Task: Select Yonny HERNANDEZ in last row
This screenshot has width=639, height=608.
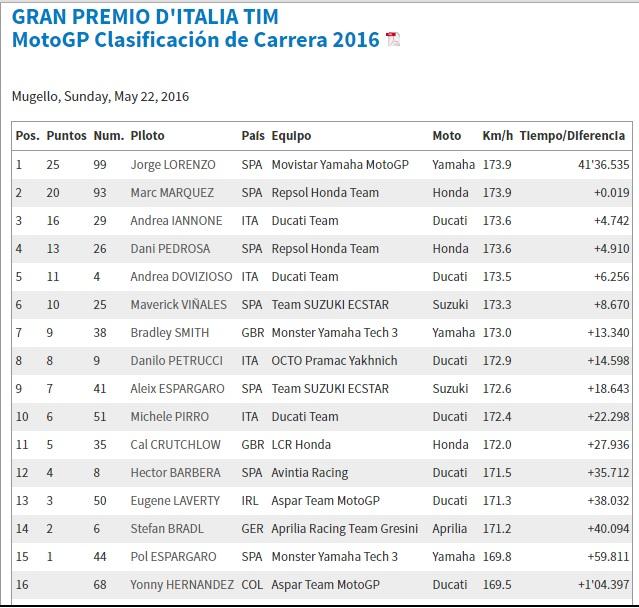Action: 182,584
